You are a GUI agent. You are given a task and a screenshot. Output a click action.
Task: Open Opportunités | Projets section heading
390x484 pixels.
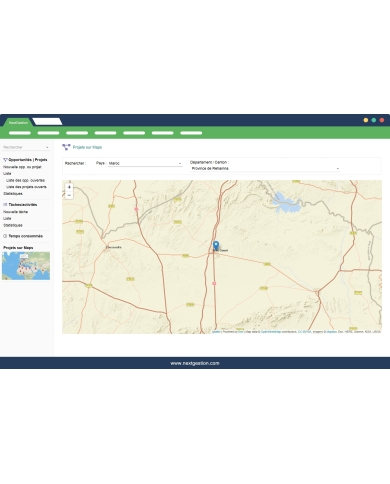pos(28,160)
